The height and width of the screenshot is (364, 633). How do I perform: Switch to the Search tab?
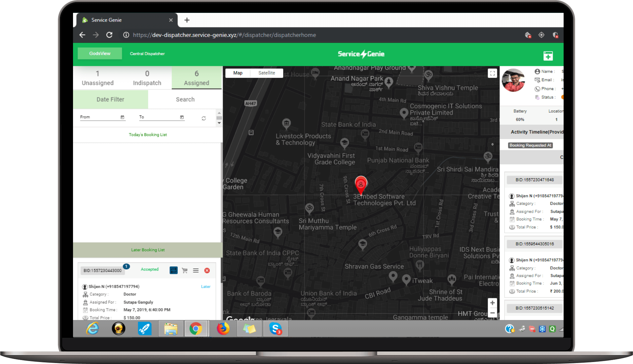[x=185, y=99]
